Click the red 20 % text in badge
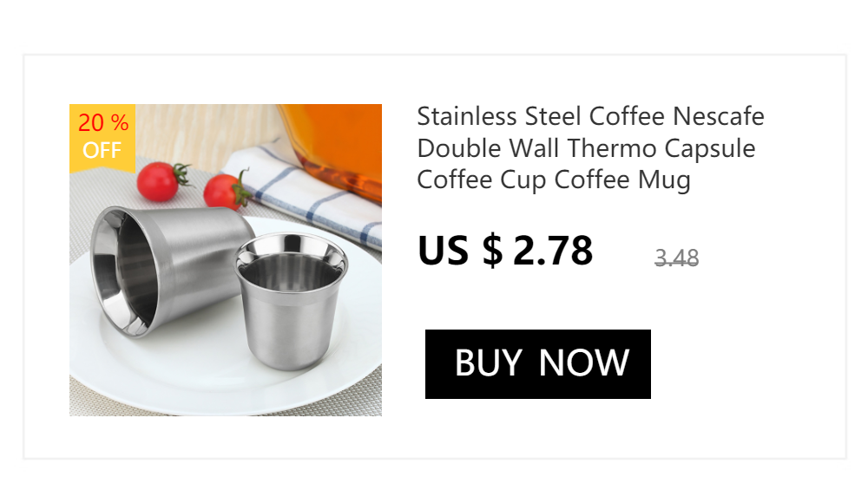This screenshot has height=503, width=868. click(103, 123)
